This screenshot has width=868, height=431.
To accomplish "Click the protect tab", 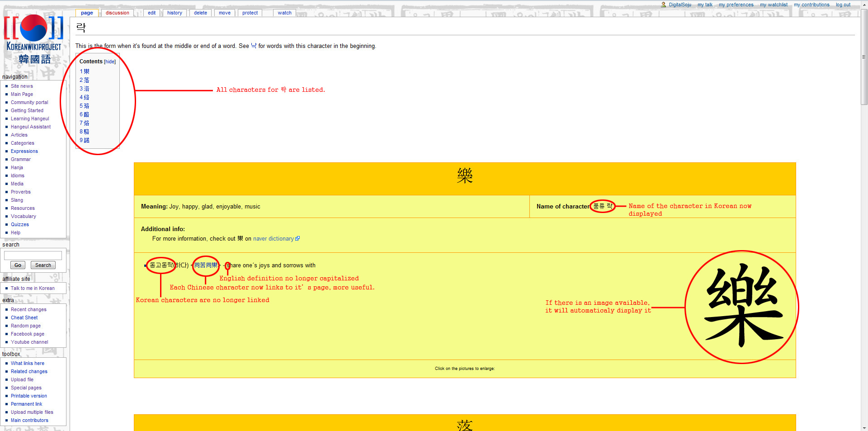I will pyautogui.click(x=250, y=13).
